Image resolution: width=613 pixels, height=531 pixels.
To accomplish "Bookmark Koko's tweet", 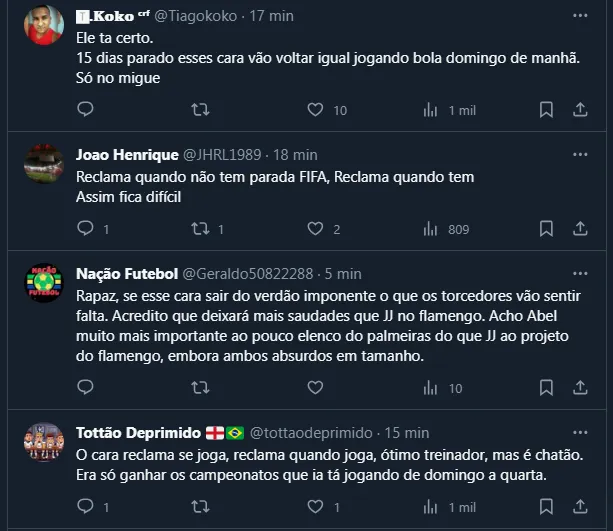I will coord(546,110).
